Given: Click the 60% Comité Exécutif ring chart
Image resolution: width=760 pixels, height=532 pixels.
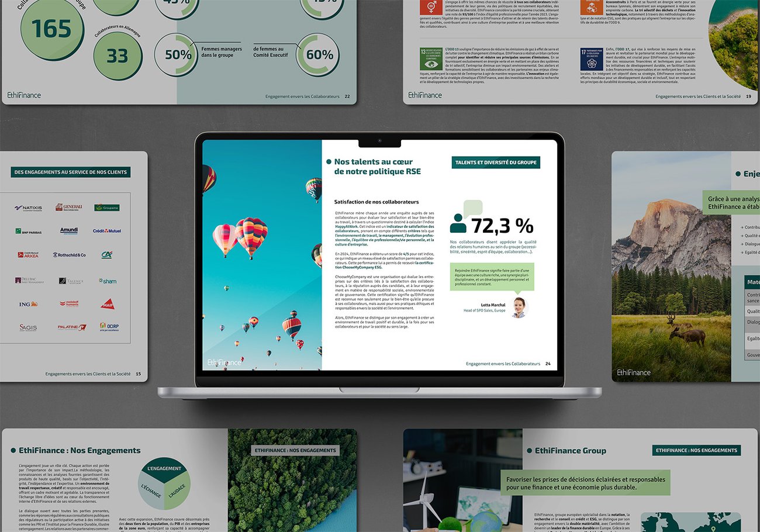Looking at the screenshot, I should point(319,55).
